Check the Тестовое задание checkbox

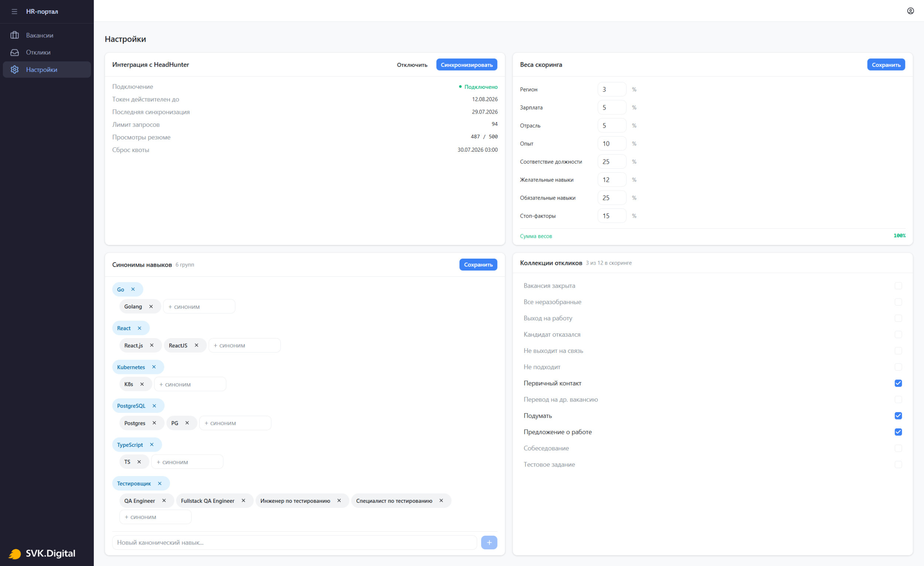(898, 465)
